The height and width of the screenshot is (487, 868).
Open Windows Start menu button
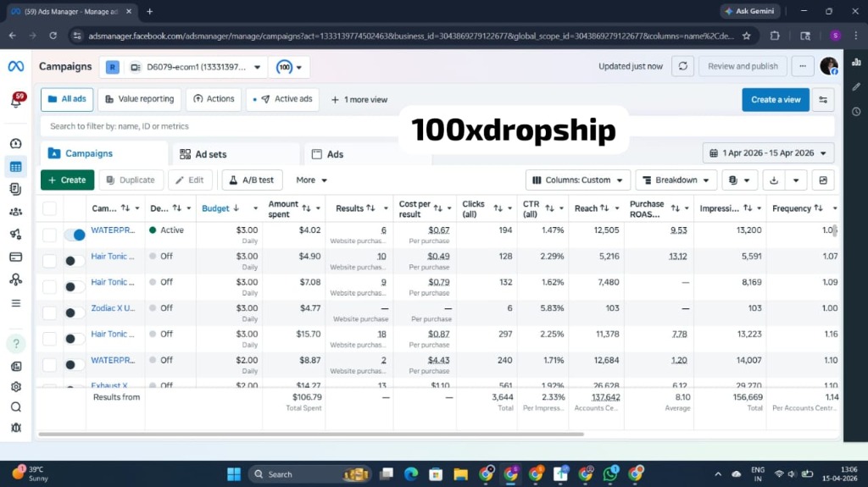pos(234,474)
